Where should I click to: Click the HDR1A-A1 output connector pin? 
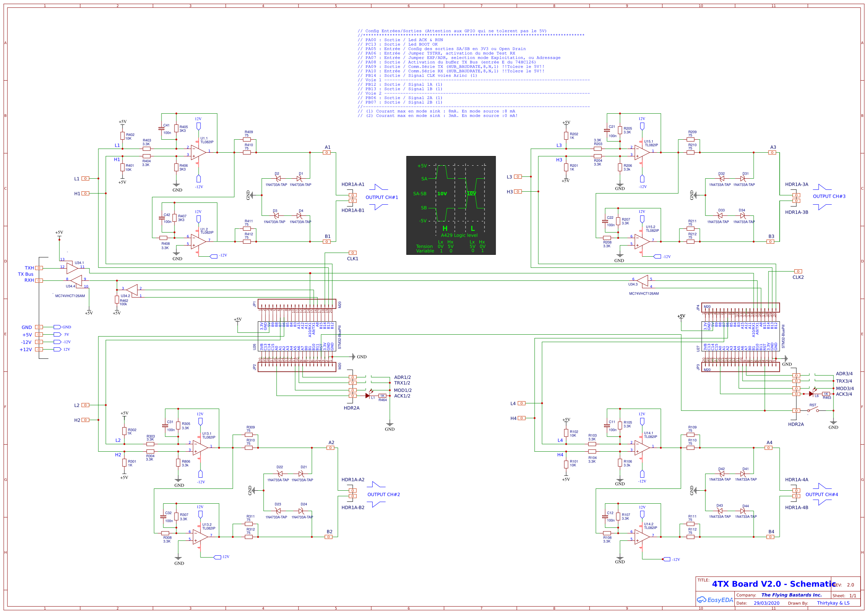tap(353, 195)
